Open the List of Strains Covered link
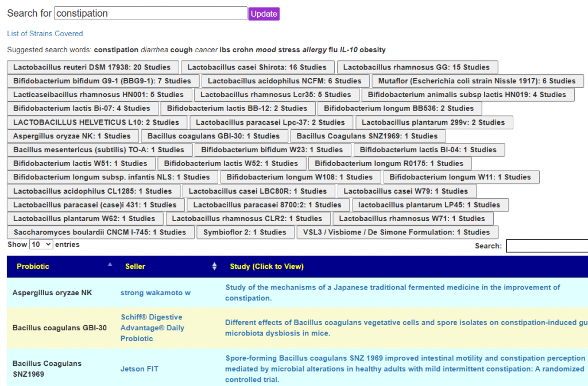The image size is (588, 386). (x=45, y=34)
